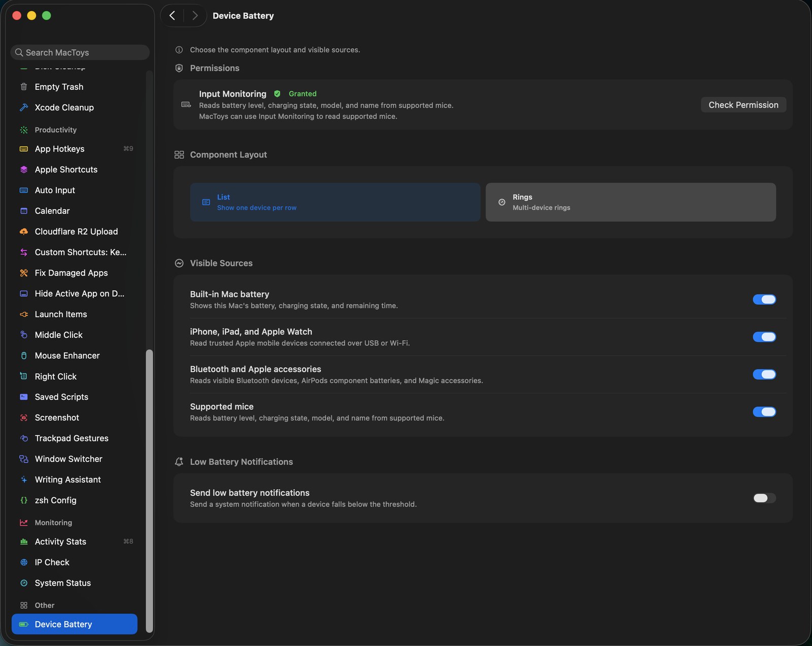Click the Custom Shortcuts arrows icon

tap(24, 252)
